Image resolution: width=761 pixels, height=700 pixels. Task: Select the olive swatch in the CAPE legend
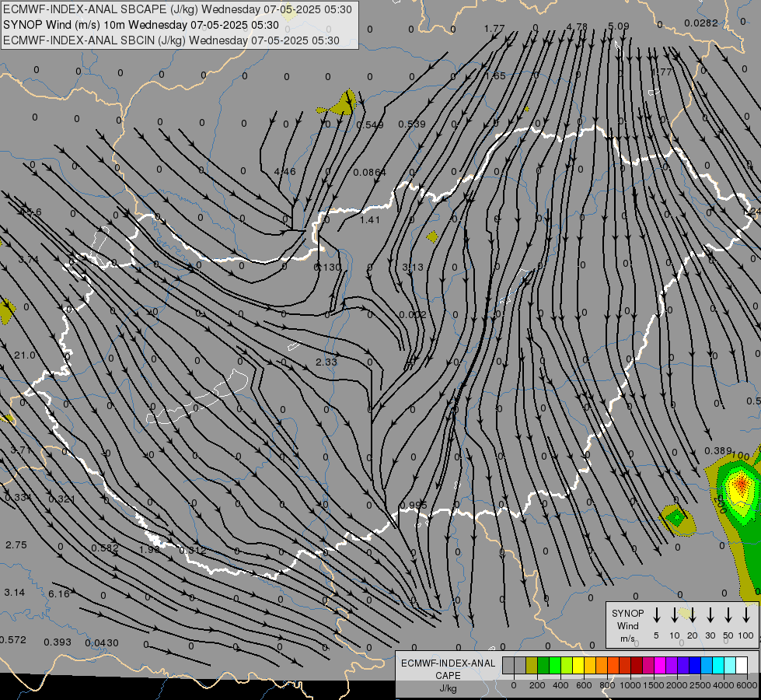[532, 666]
